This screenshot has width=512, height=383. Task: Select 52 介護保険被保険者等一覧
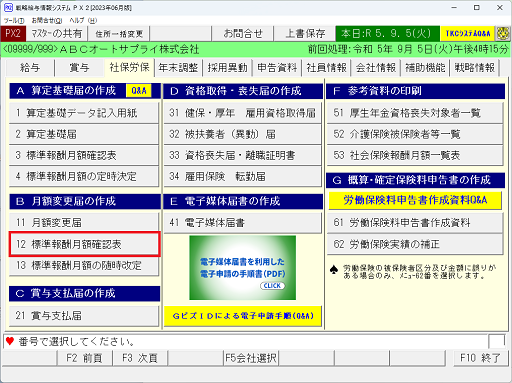(414, 134)
